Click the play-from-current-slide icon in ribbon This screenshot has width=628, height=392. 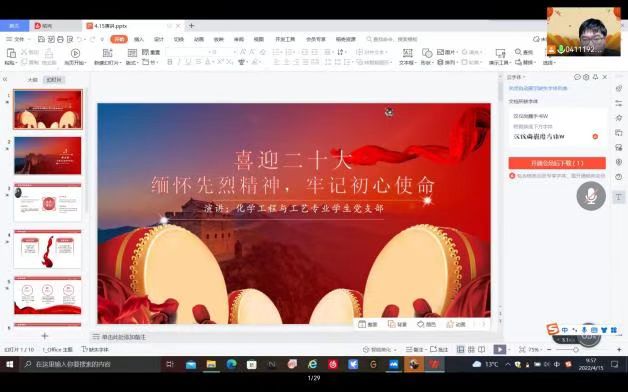(75, 53)
